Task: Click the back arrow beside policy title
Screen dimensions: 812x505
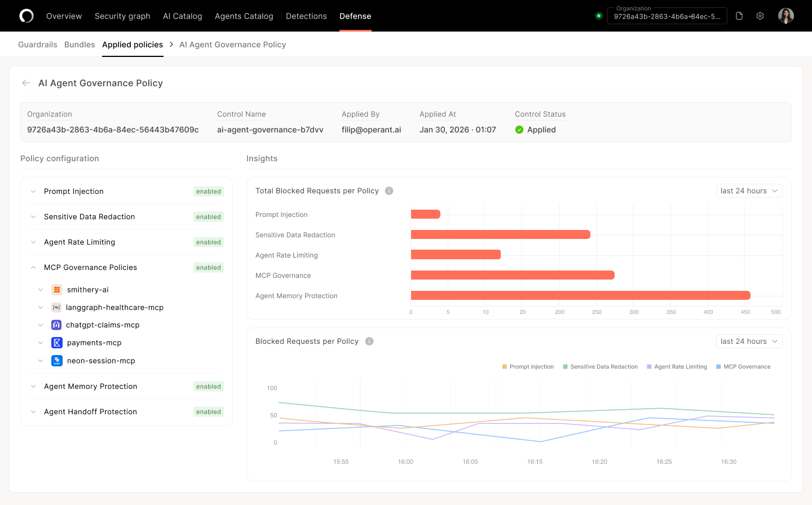Action: coord(26,83)
